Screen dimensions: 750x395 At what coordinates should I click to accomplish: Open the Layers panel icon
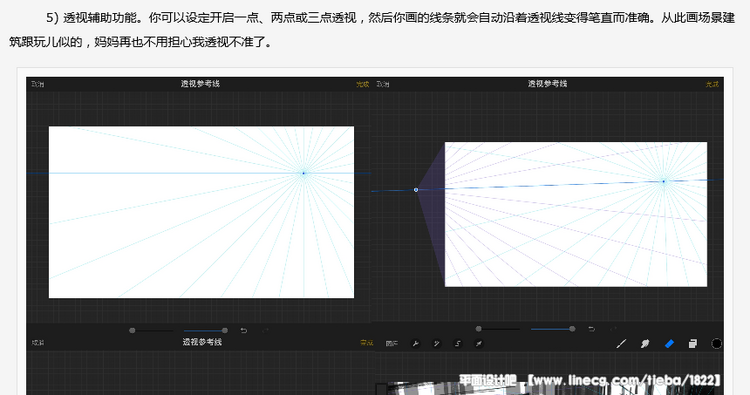click(x=692, y=343)
